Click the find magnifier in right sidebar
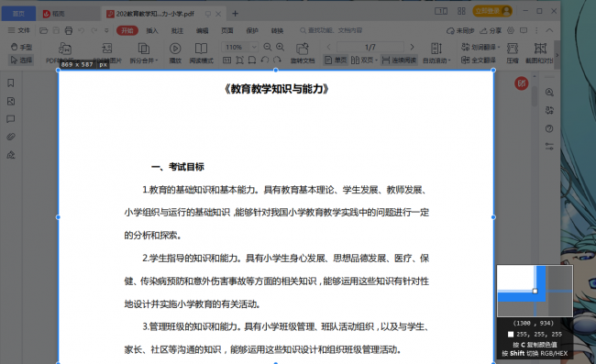596x364 pixels. [549, 93]
